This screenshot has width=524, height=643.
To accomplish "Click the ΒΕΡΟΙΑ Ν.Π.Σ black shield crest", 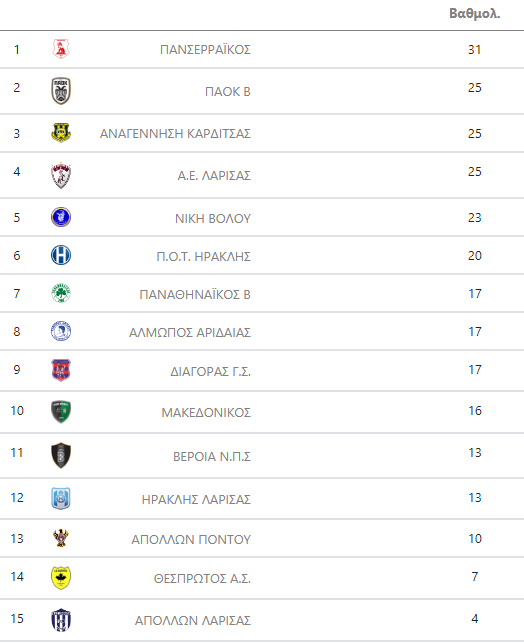I will [x=61, y=455].
